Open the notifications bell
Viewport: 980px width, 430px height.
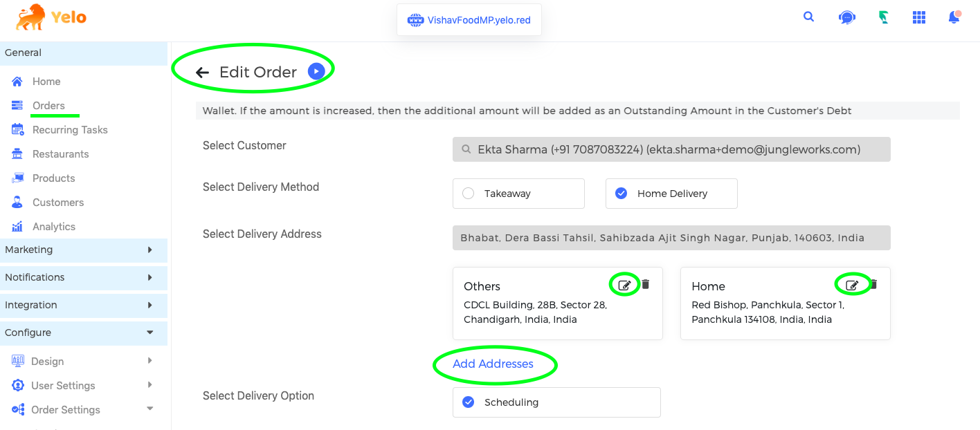[954, 17]
